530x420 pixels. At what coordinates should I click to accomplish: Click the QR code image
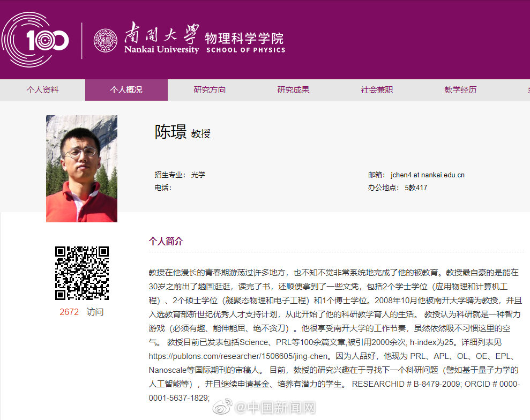(82, 273)
